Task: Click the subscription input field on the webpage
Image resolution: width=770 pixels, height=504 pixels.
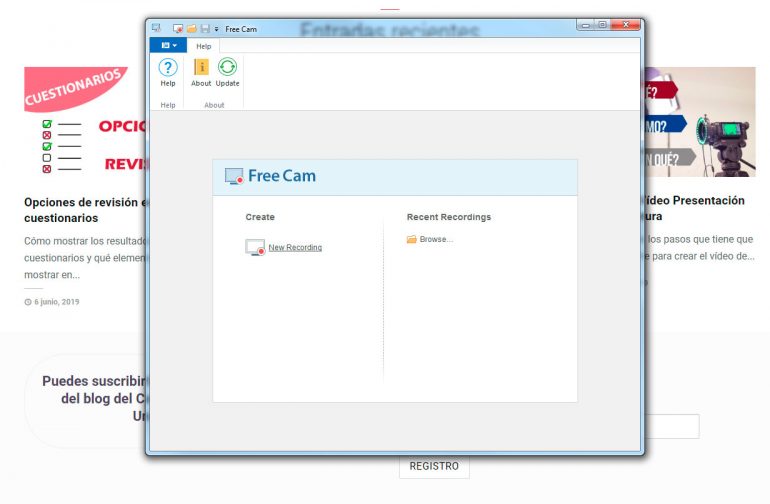Action: 672,426
